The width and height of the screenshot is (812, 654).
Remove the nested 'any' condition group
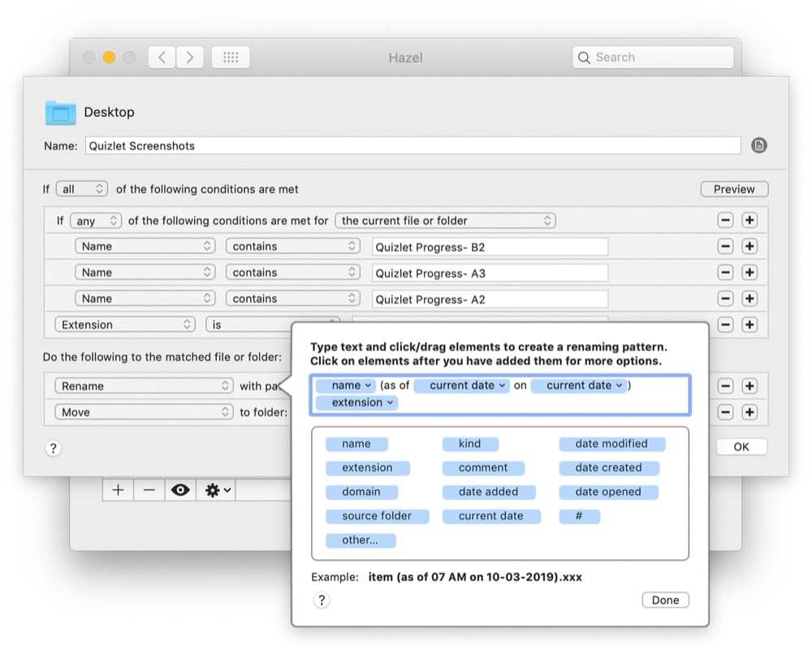(725, 220)
